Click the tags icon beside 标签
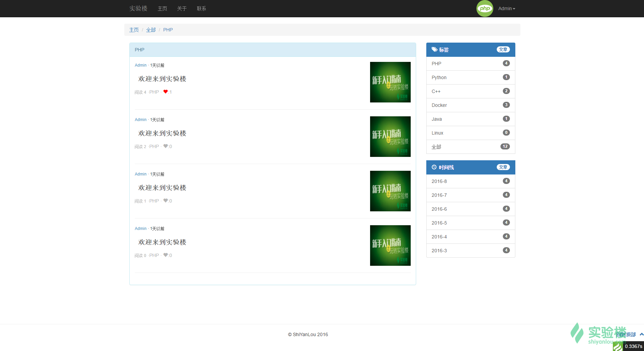Viewport: 644px width, 351px height. 434,49
